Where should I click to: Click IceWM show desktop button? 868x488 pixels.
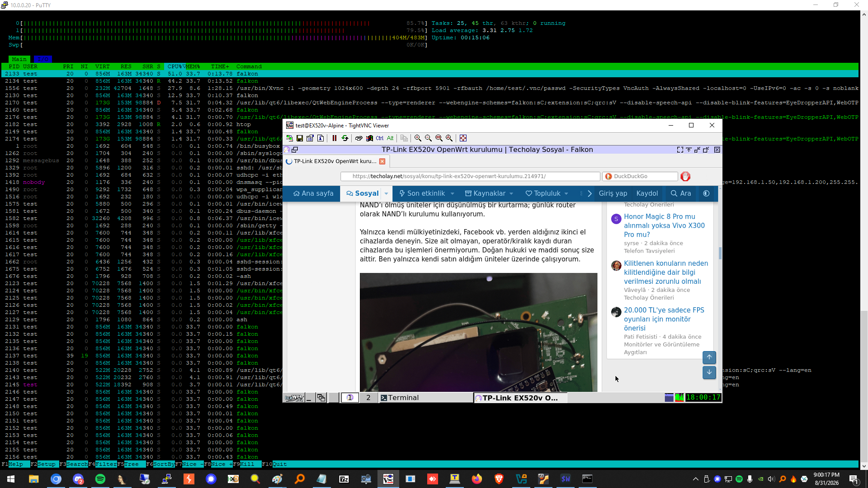coord(309,398)
